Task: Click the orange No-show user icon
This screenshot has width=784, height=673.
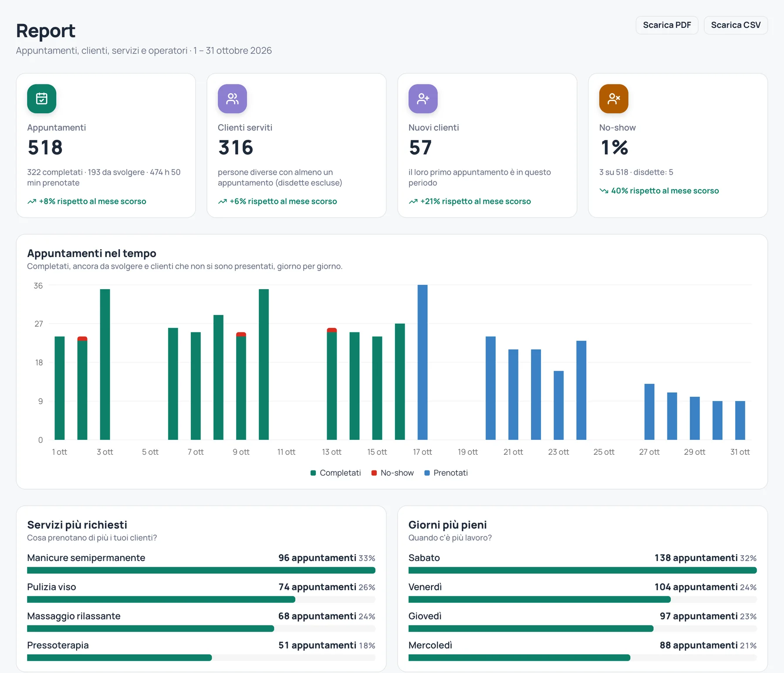Action: click(614, 98)
